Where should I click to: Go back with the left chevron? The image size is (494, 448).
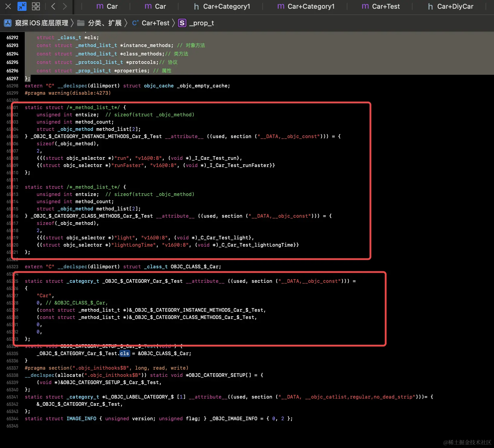(x=53, y=6)
